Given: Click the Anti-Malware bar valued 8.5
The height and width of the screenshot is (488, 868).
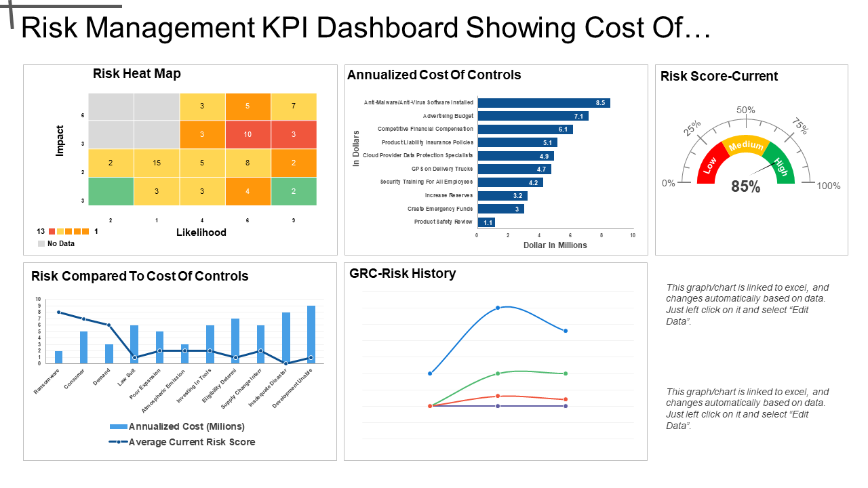Looking at the screenshot, I should 544,103.
